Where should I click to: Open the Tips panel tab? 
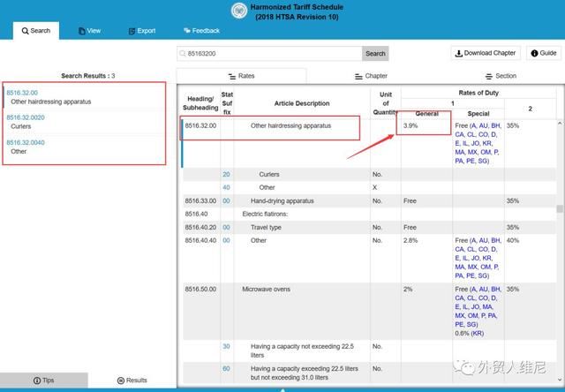click(x=43, y=381)
